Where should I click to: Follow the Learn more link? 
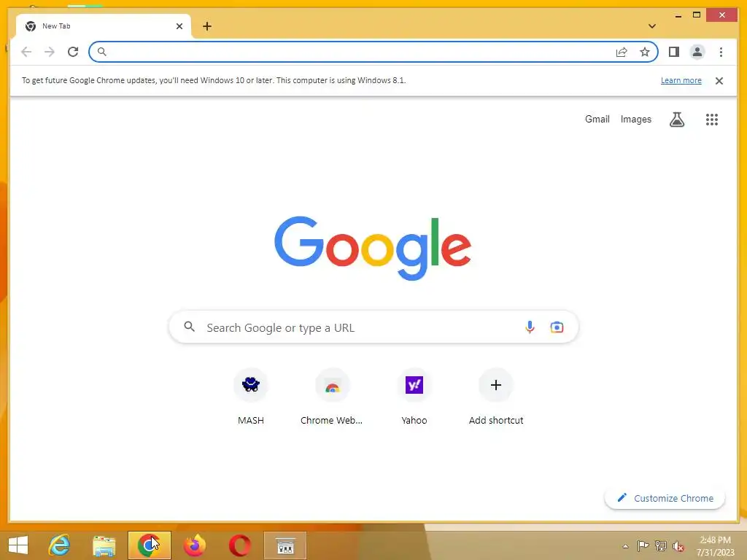point(681,80)
